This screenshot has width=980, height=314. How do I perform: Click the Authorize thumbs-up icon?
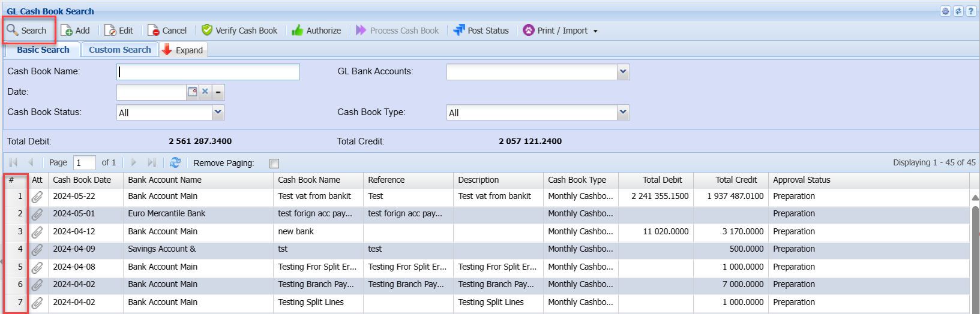click(x=298, y=31)
